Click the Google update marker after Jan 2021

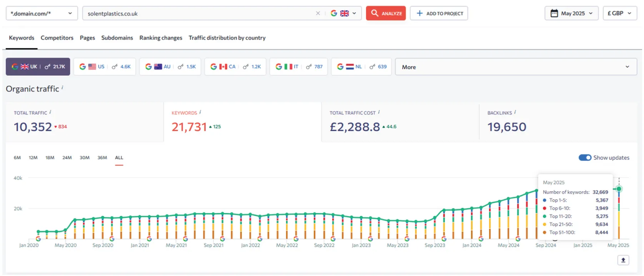click(149, 239)
